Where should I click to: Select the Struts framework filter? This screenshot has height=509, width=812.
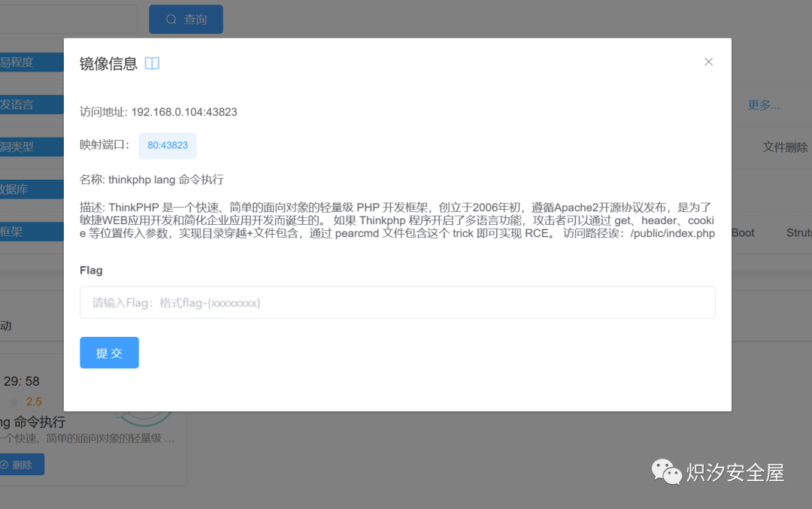pyautogui.click(x=799, y=233)
